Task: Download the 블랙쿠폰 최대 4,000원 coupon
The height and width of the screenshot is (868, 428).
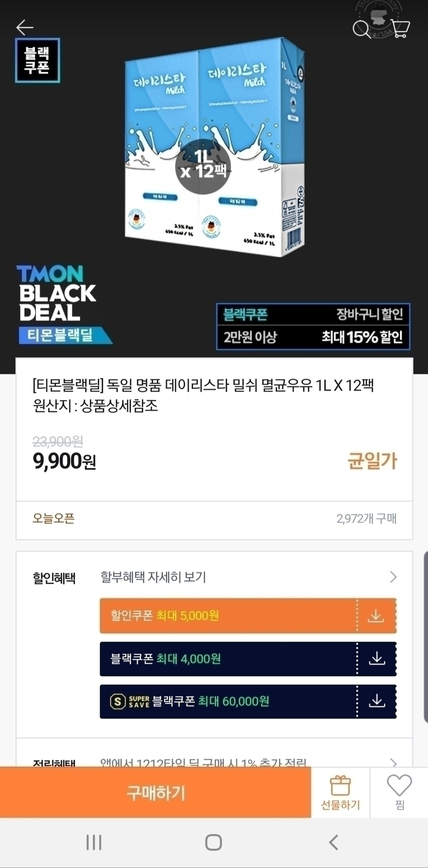Action: [x=377, y=658]
